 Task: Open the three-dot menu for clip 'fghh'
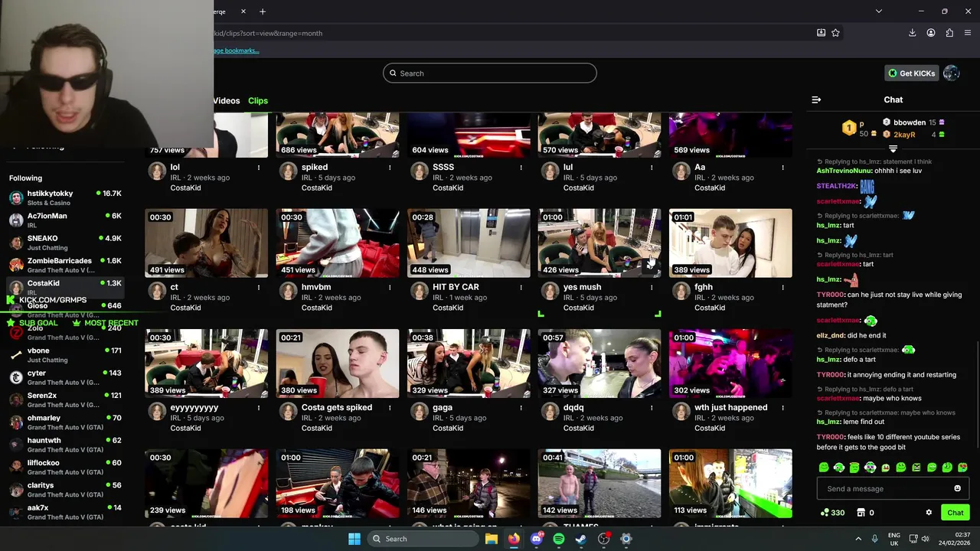pos(782,287)
